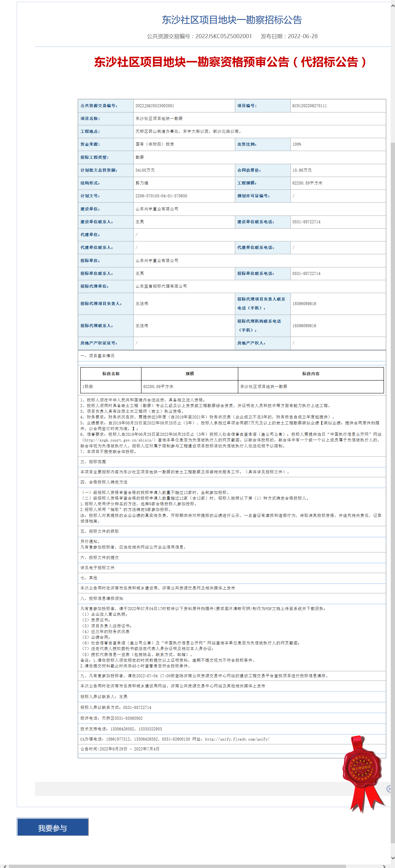Click the red wax seal badge
The height and width of the screenshot is (868, 395).
pyautogui.click(x=363, y=774)
